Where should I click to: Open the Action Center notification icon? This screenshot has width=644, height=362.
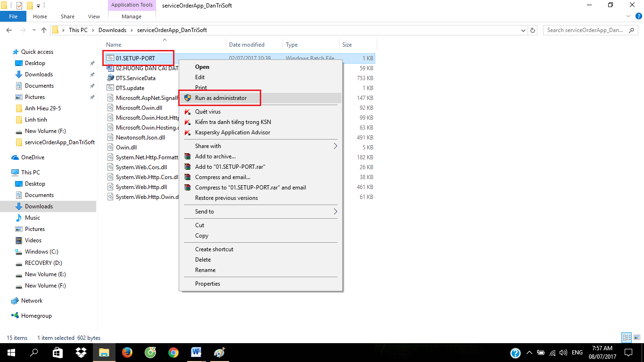628,353
